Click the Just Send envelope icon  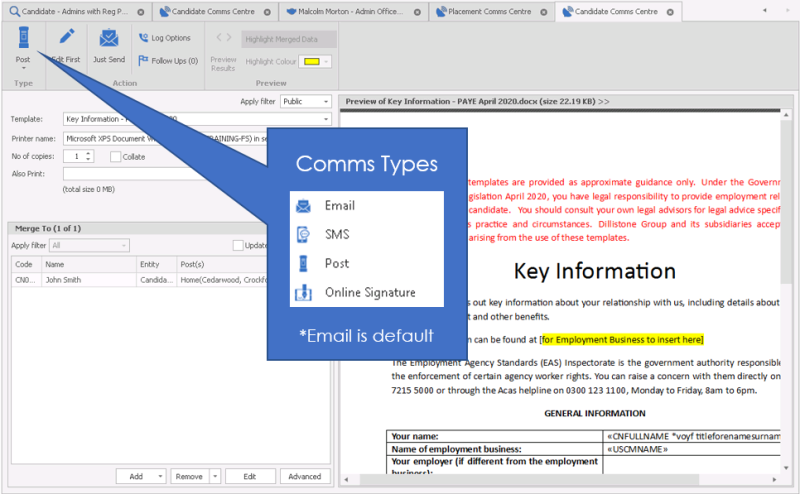109,39
